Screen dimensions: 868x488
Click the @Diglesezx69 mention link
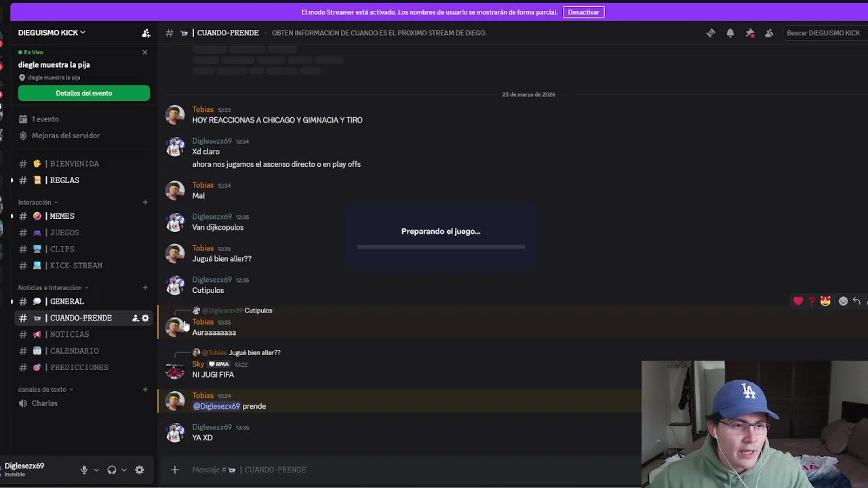click(x=216, y=406)
